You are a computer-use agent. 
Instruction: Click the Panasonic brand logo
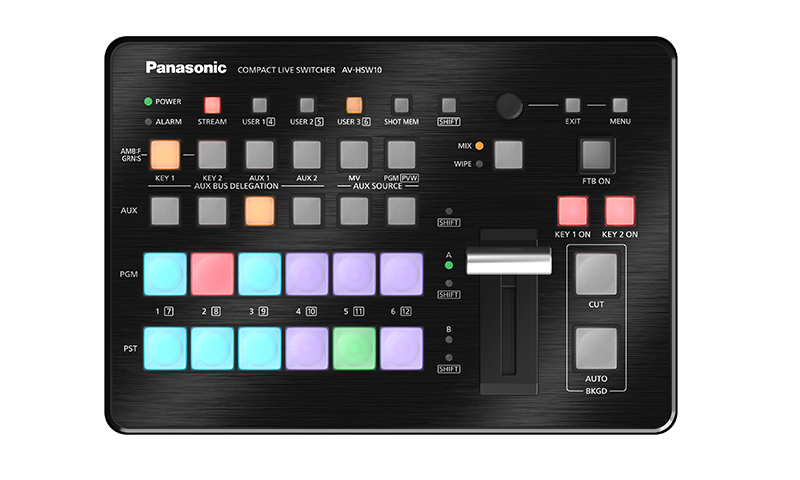(186, 68)
